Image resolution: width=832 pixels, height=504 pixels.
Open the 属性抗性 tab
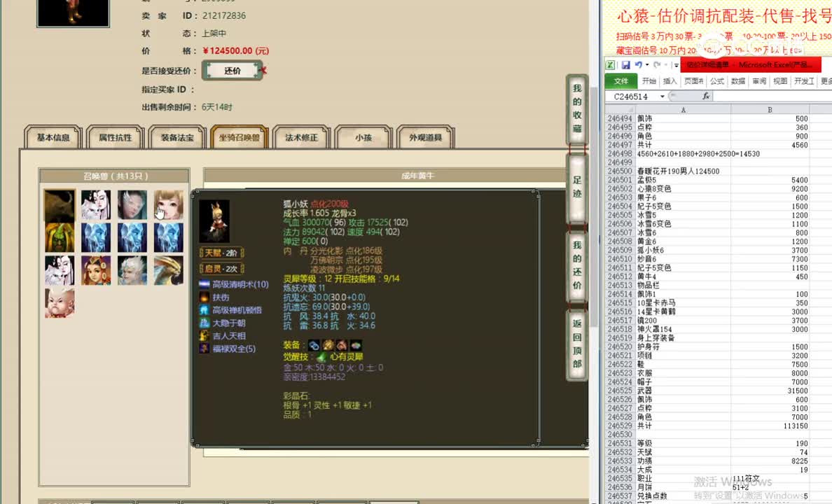(115, 137)
